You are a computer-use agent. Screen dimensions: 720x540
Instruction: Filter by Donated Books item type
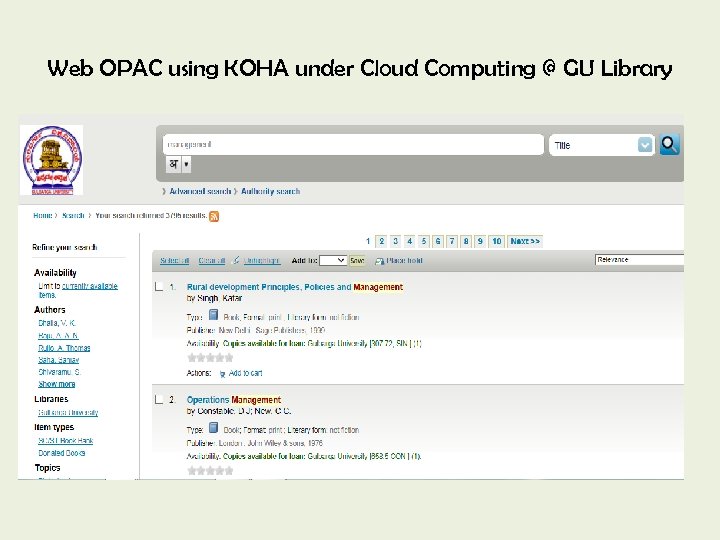click(x=62, y=453)
